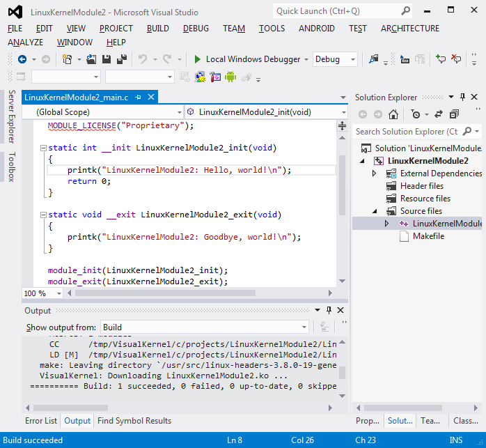Switch to the Error List tab
486x448 pixels.
tap(41, 421)
